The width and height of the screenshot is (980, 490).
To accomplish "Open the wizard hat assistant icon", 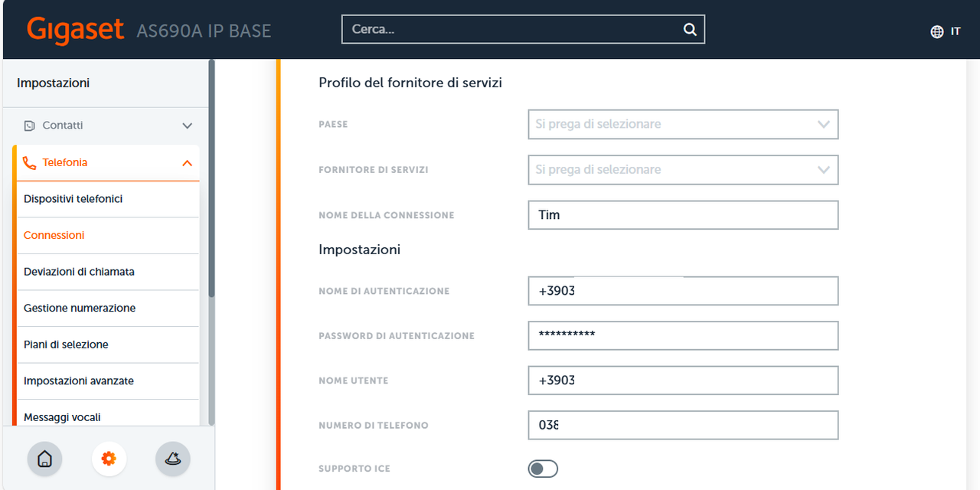I will point(173,459).
